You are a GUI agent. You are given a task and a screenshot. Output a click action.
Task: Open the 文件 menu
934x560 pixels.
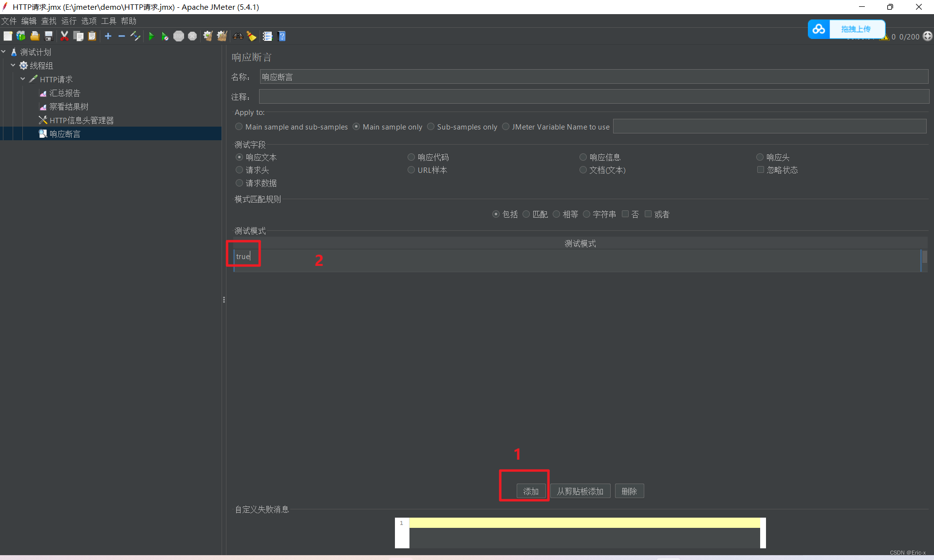pos(9,21)
